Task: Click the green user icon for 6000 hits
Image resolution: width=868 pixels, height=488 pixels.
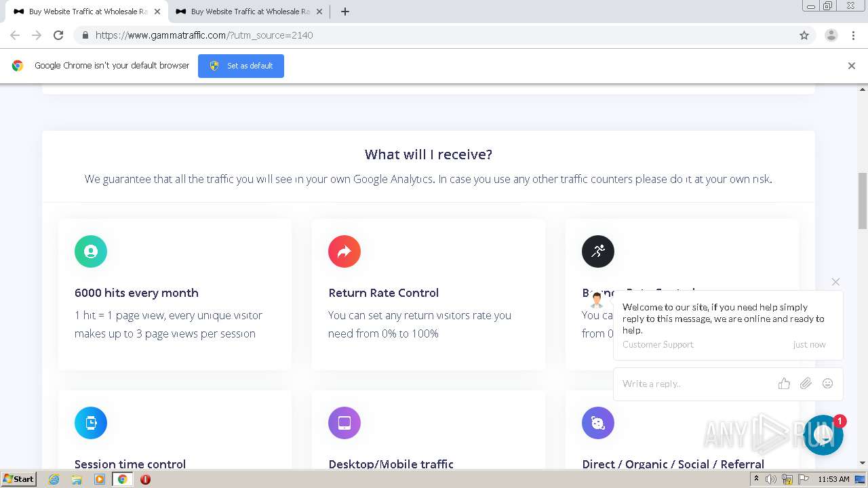Action: coord(91,251)
